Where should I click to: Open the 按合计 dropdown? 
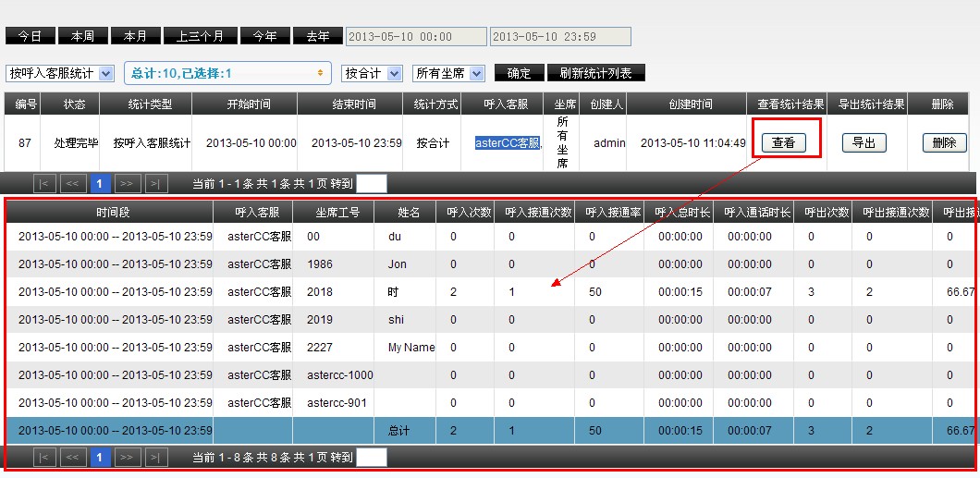click(372, 73)
